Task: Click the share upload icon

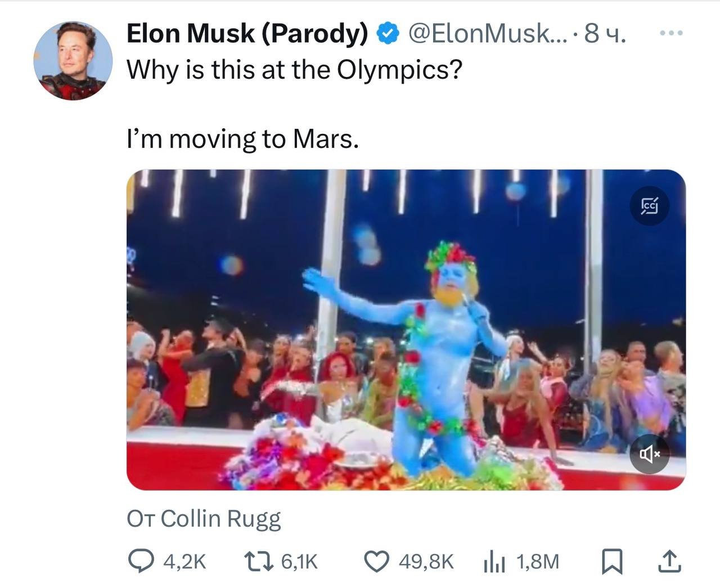Action: pyautogui.click(x=669, y=562)
